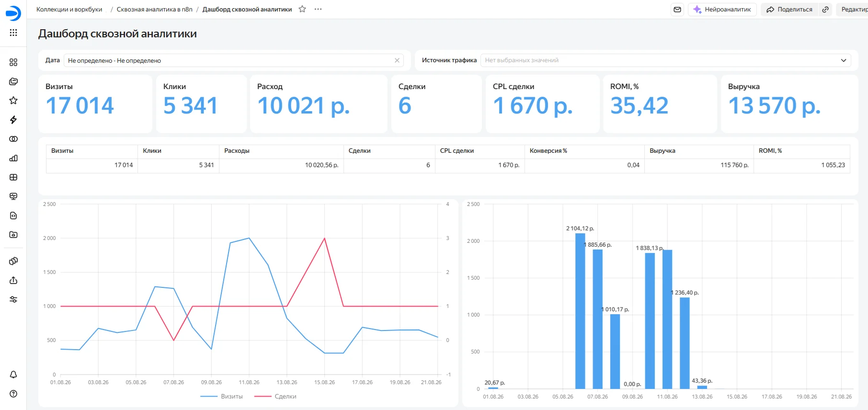Open the help question mark icon
The width and height of the screenshot is (868, 410).
(13, 394)
